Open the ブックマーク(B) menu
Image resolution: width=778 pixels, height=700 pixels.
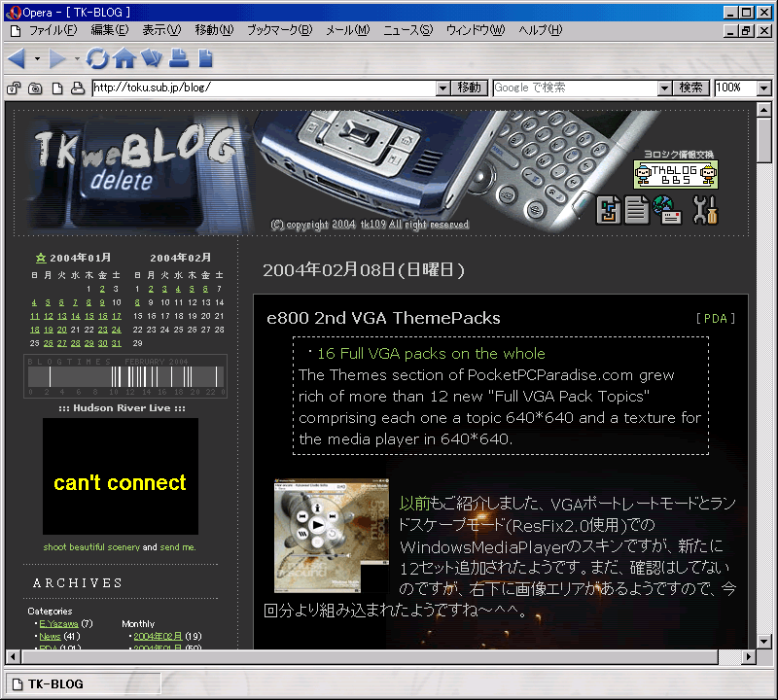pos(280,31)
